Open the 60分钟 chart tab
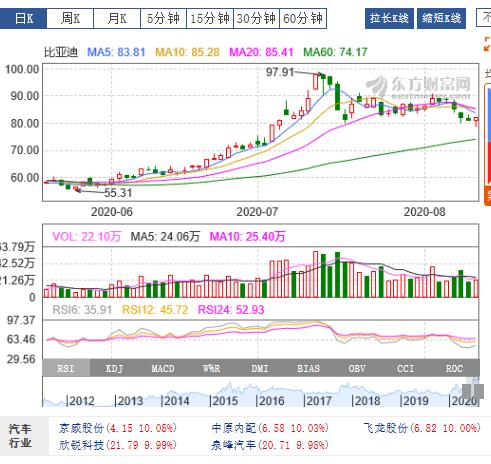The width and height of the screenshot is (491, 464). (303, 19)
